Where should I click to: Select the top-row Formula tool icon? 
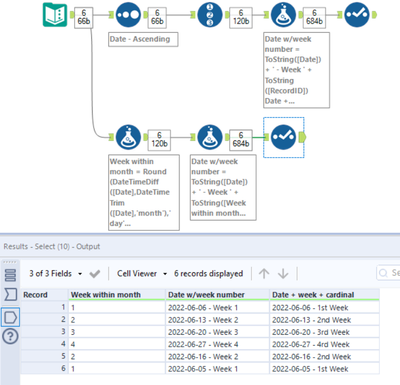pos(283,15)
